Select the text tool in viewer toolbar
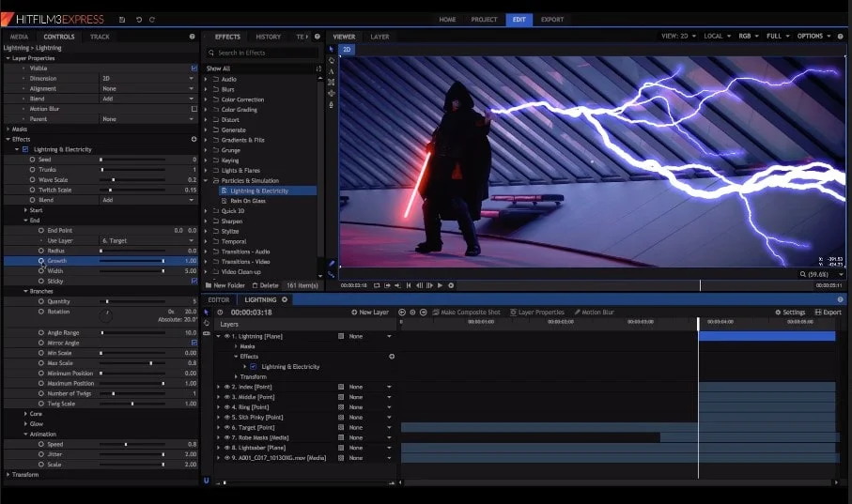The width and height of the screenshot is (852, 504). pos(332,71)
